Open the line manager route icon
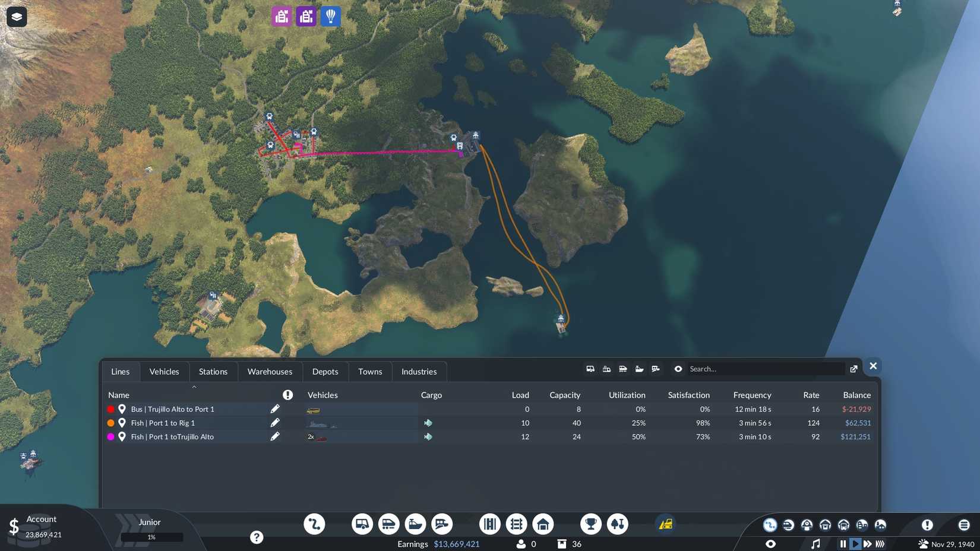Image resolution: width=980 pixels, height=551 pixels. click(x=314, y=524)
